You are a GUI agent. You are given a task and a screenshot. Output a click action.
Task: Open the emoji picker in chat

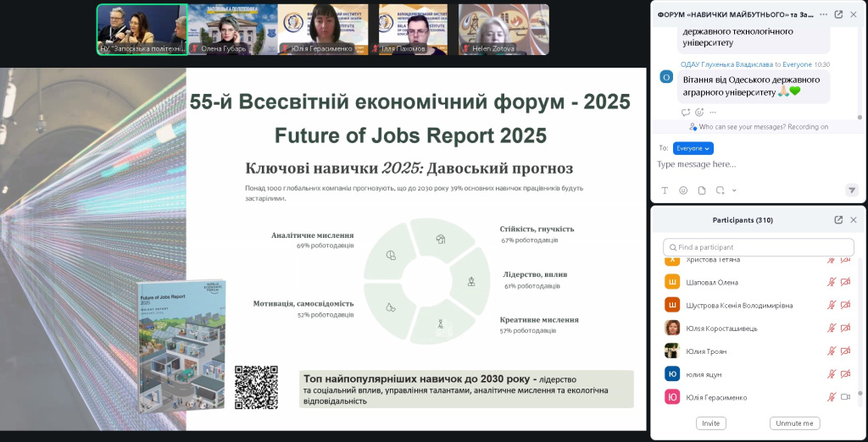point(683,191)
